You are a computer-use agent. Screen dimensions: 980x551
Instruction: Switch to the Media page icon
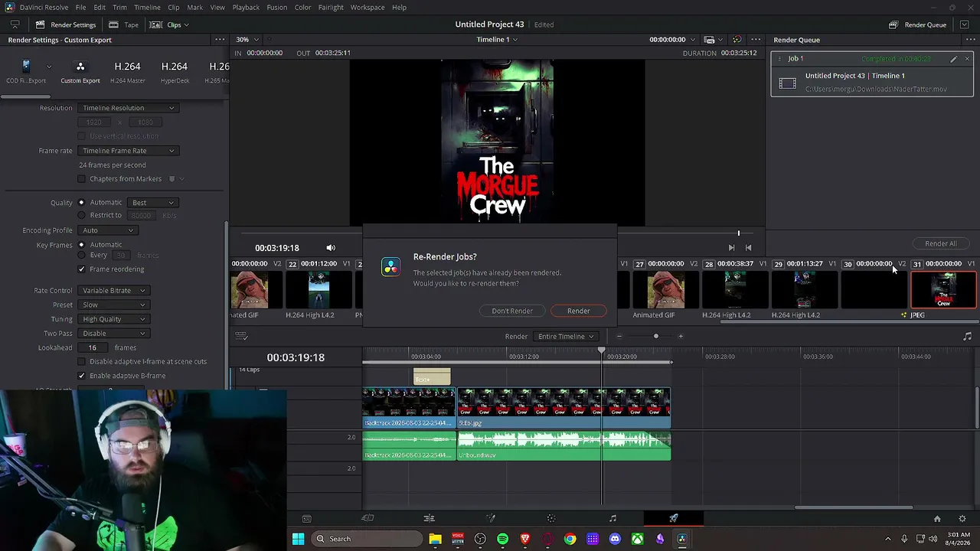[306, 519]
